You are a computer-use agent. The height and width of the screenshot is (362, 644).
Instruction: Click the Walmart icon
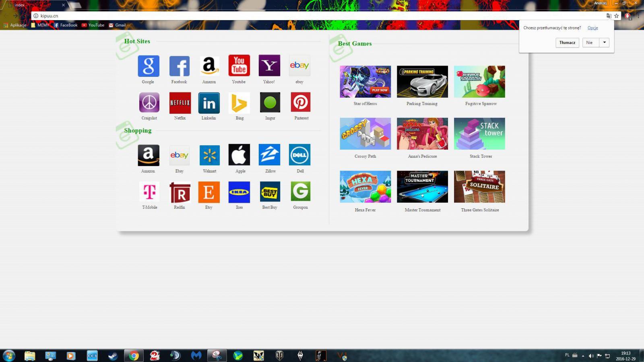(210, 155)
